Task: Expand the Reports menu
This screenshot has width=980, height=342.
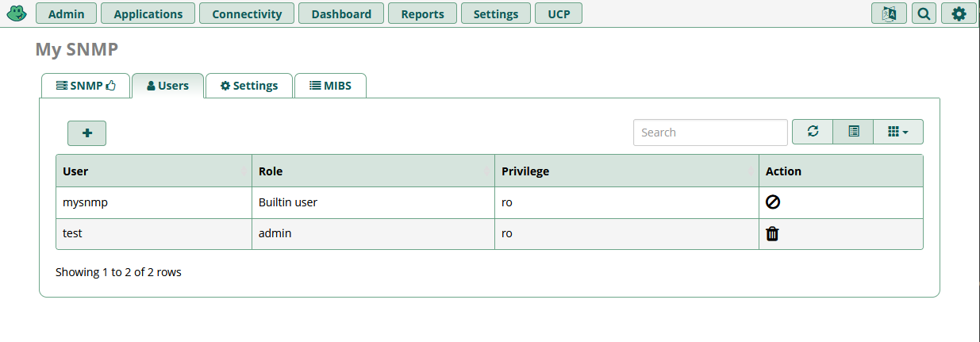Action: [422, 13]
